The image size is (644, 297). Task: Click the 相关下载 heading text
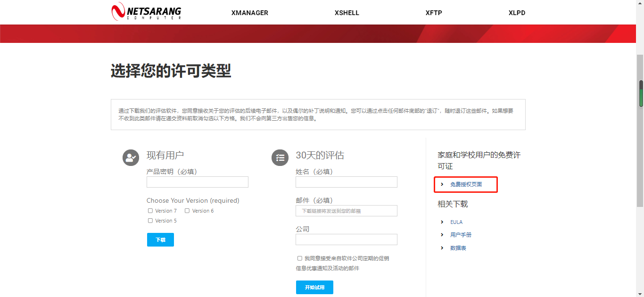tap(453, 204)
